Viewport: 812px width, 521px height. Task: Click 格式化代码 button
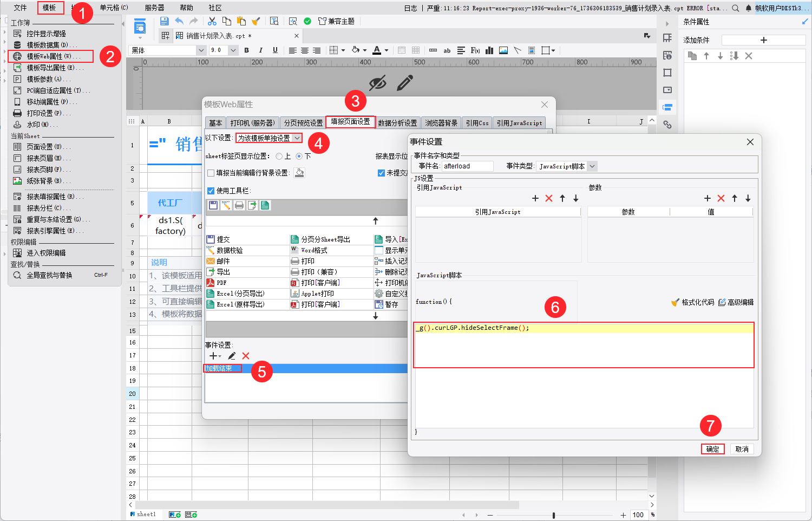coord(693,302)
